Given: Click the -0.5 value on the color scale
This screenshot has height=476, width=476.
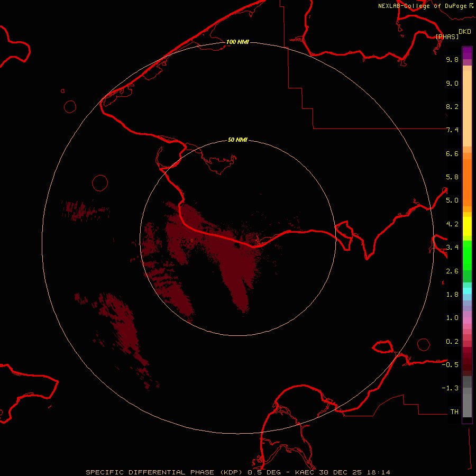Looking at the screenshot, I should (450, 365).
